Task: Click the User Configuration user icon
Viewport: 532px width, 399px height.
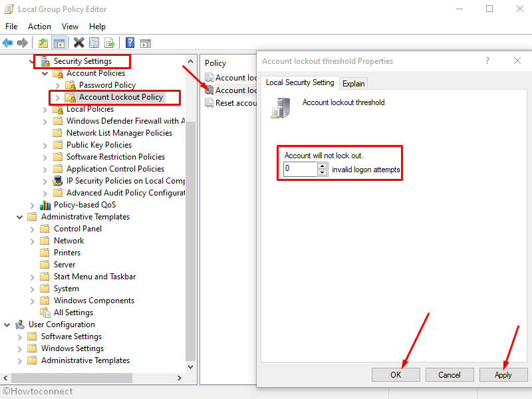Action: tap(20, 325)
